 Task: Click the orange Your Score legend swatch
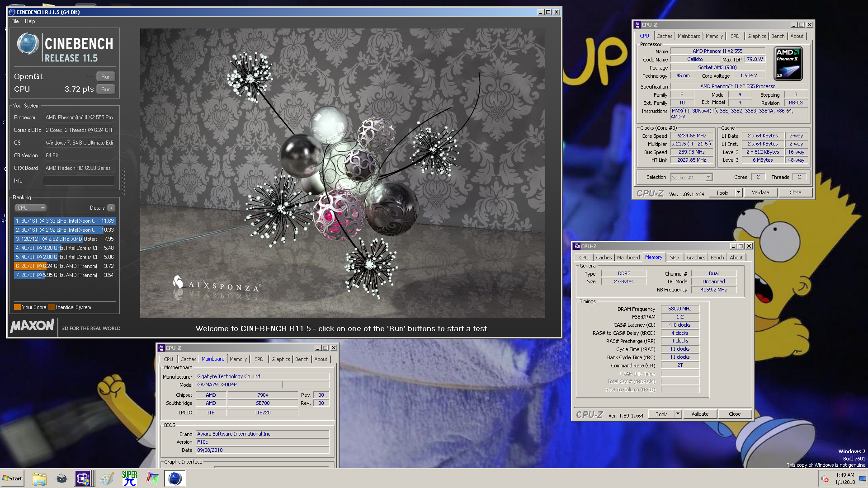[x=17, y=307]
